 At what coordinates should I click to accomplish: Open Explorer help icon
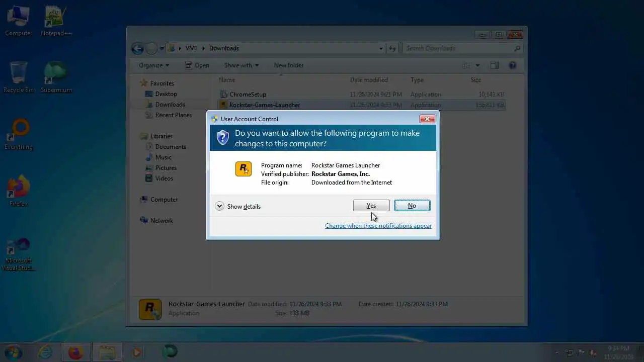pos(512,65)
